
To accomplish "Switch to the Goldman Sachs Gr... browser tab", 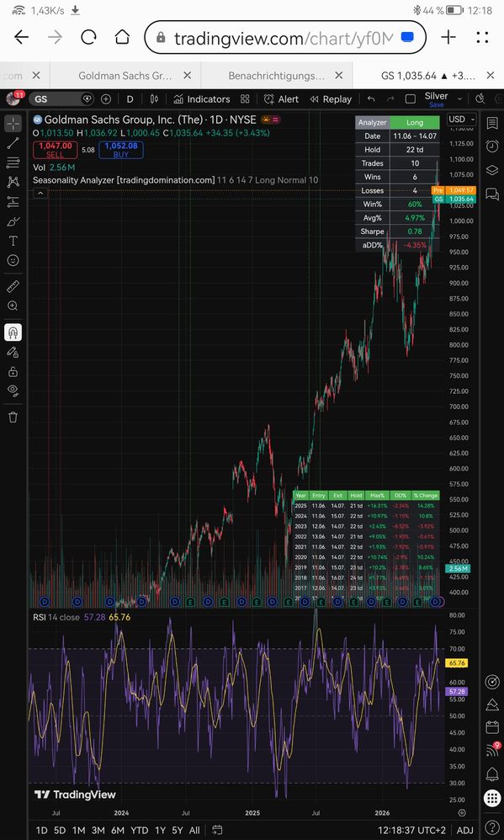I will [x=125, y=76].
